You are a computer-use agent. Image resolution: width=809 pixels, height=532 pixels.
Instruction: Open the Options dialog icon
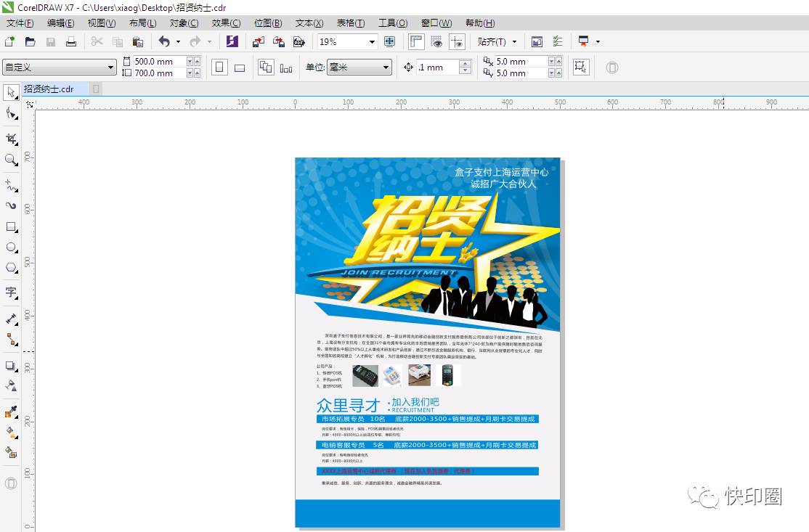[558, 42]
